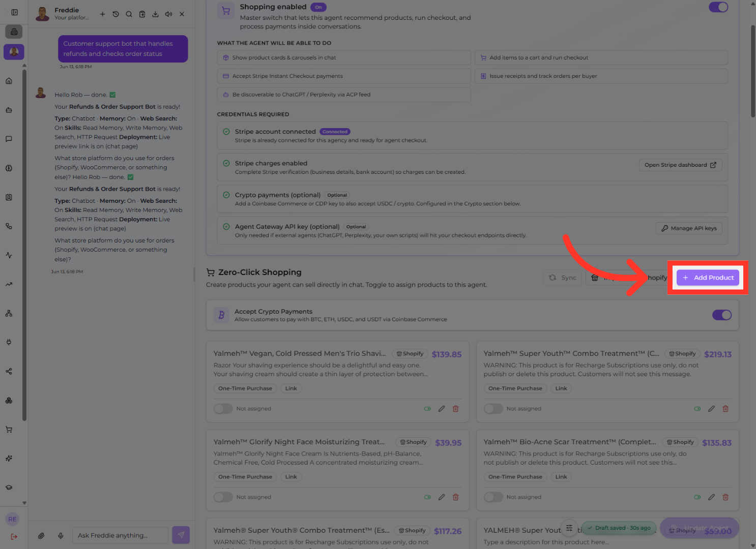Open the graduation cap sidebar icon

click(9, 487)
